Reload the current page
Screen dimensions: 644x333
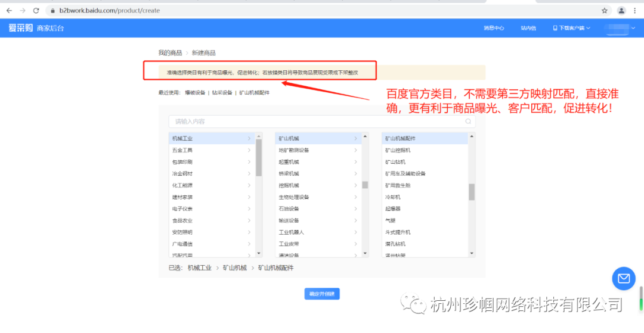[36, 11]
